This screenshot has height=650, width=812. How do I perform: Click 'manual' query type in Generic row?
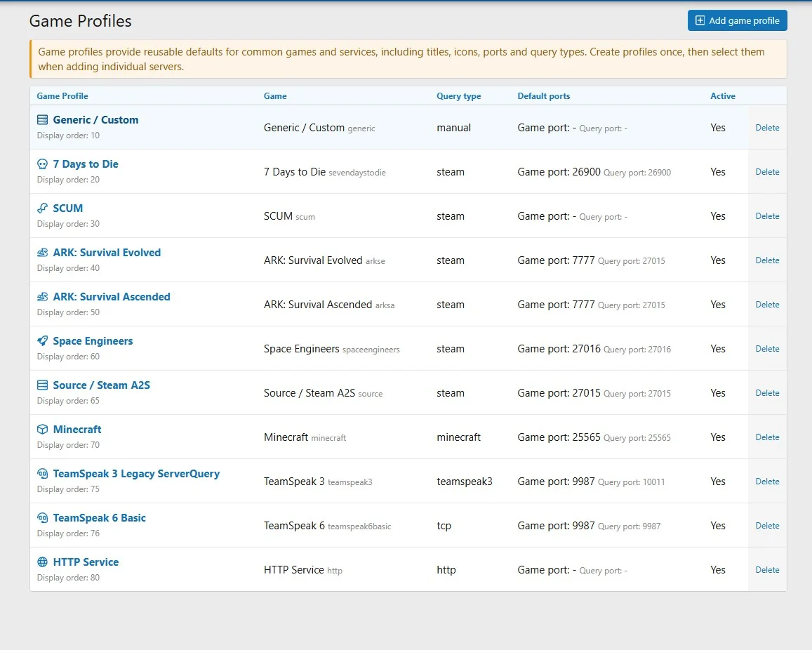click(453, 128)
